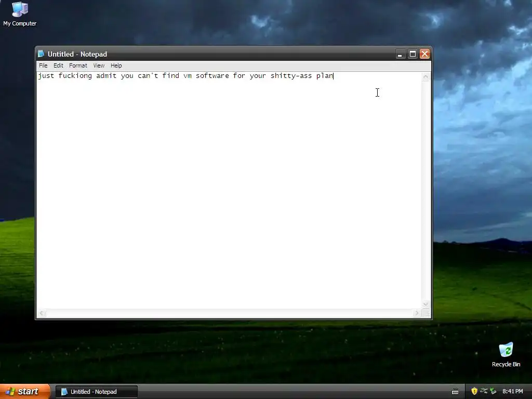This screenshot has height=399, width=532.
Task: Click the "Untitled - Notepad" window title text
Action: [77, 54]
